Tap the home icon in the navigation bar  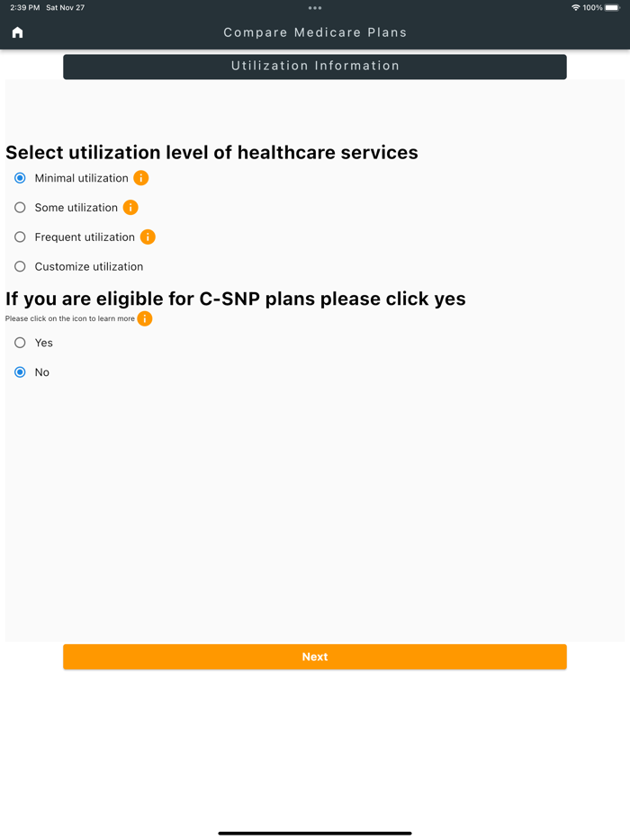tap(17, 32)
